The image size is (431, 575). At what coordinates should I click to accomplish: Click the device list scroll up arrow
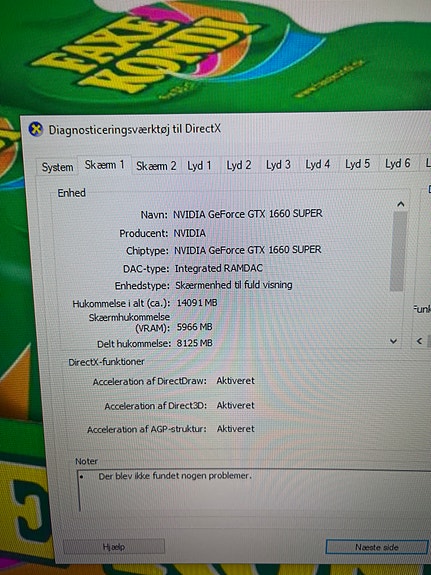point(401,204)
